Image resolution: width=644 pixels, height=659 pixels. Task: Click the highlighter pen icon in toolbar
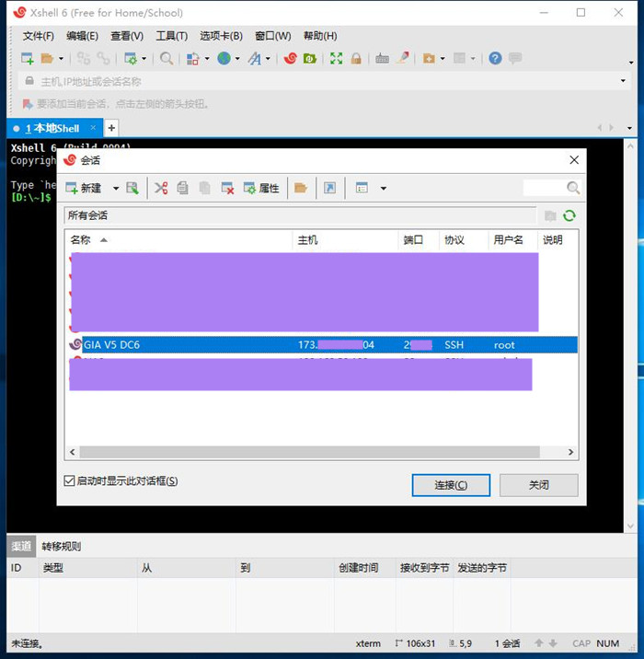402,58
